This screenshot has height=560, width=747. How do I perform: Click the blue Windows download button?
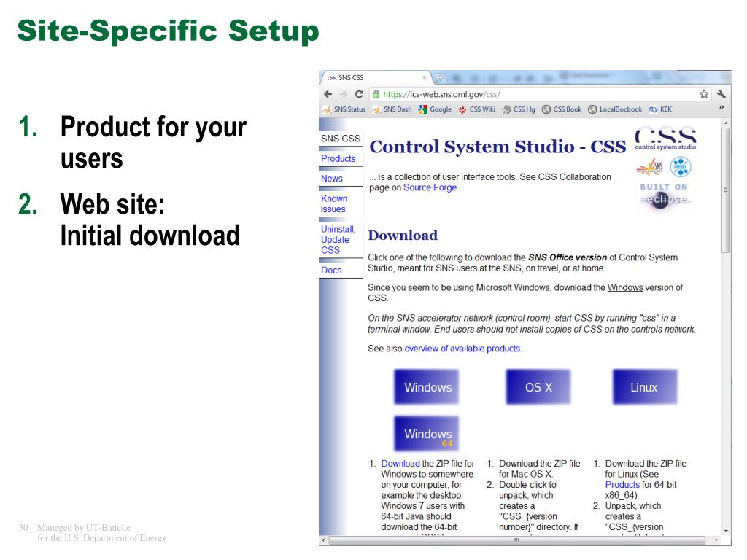point(426,387)
